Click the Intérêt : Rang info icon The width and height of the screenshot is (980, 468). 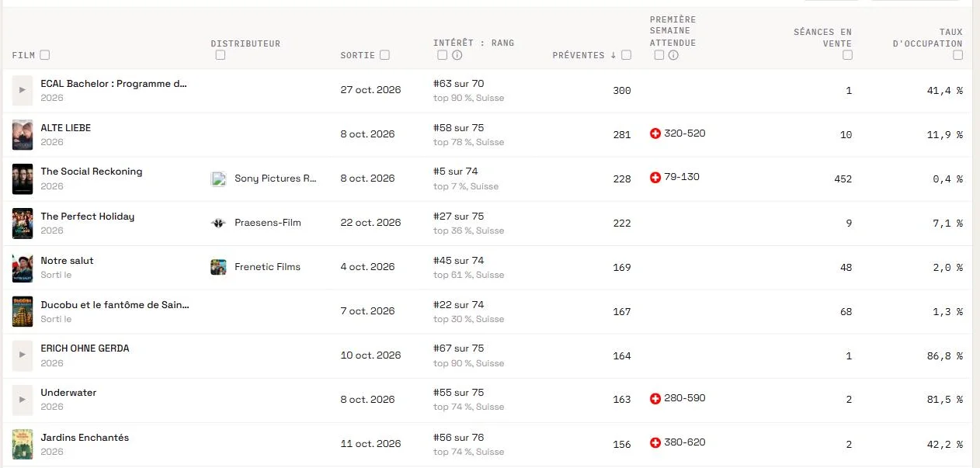point(457,55)
